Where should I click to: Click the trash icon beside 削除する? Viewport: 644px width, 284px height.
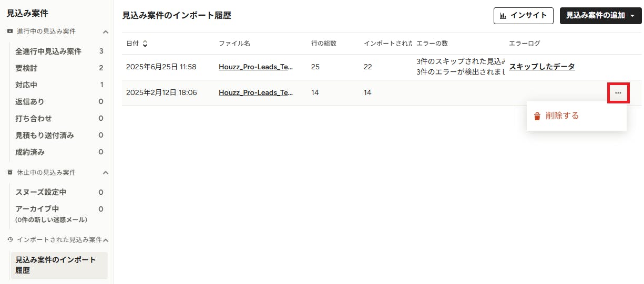(x=537, y=116)
